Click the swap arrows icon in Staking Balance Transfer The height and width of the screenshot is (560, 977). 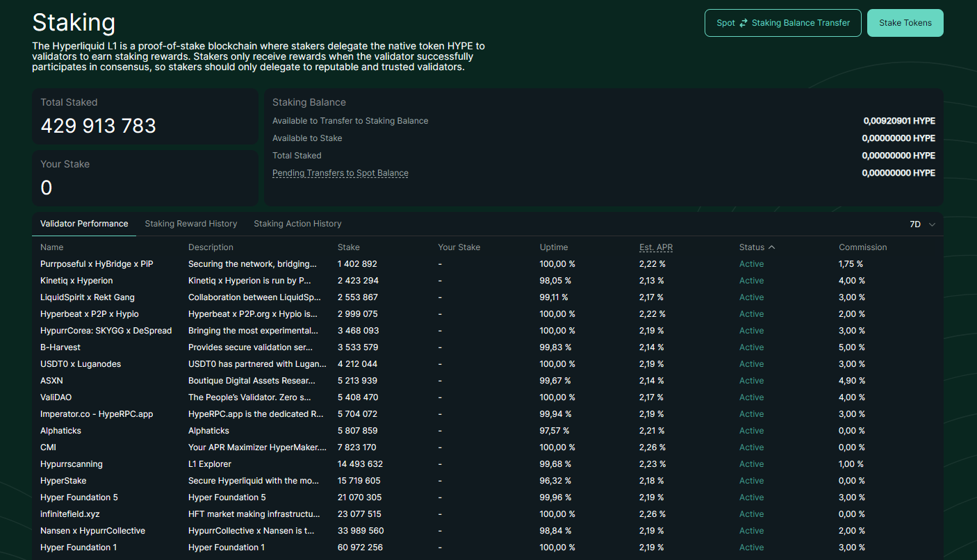tap(744, 23)
